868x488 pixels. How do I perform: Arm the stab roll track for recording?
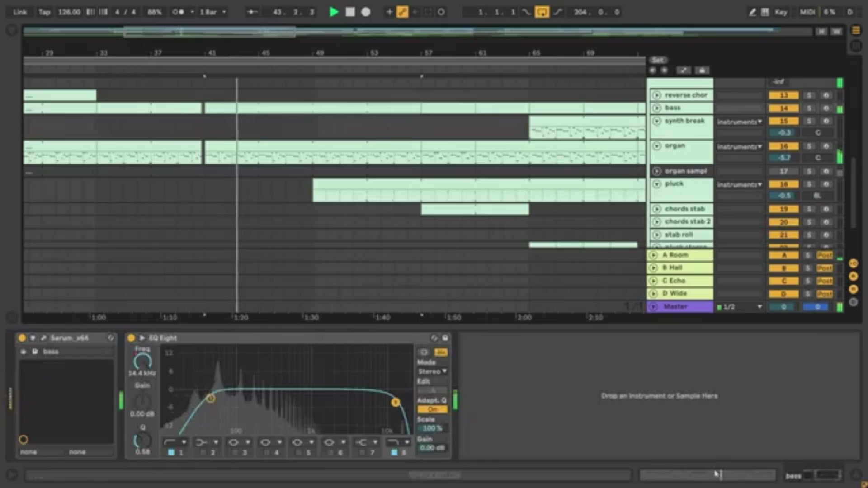pos(826,235)
